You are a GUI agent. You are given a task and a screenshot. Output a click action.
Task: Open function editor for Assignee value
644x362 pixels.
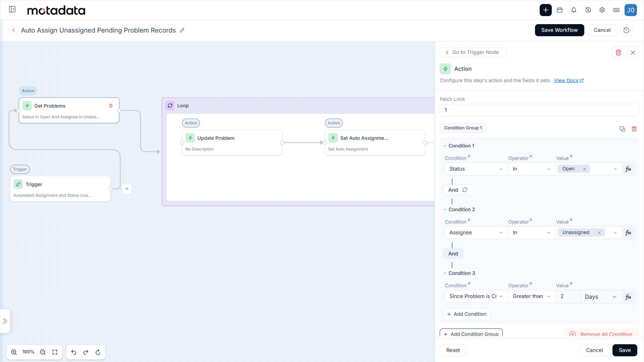628,233
